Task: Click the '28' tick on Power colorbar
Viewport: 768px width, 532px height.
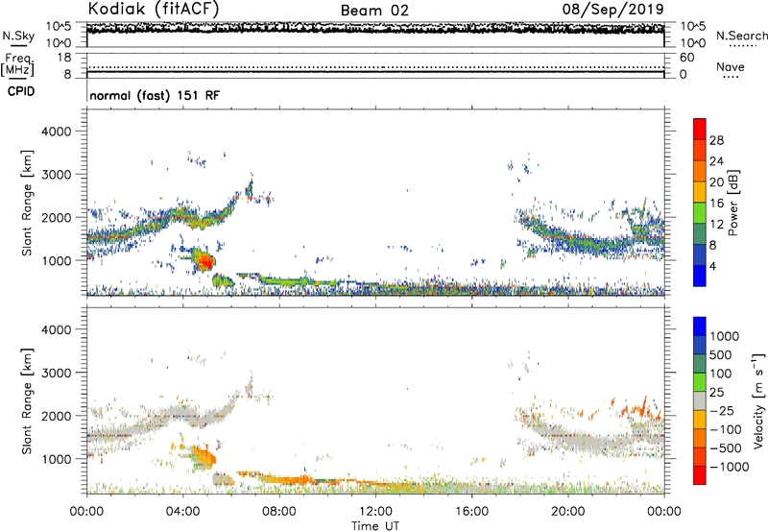Action: coord(716,140)
